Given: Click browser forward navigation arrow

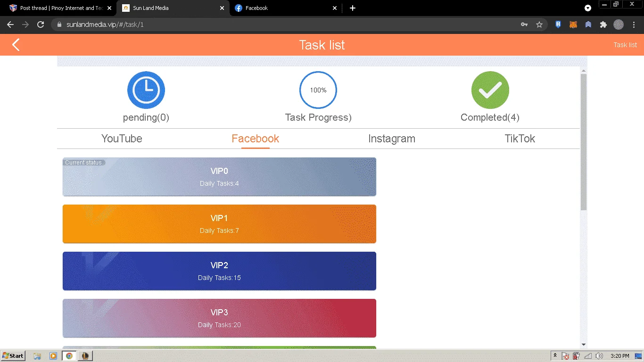Looking at the screenshot, I should 25,25.
